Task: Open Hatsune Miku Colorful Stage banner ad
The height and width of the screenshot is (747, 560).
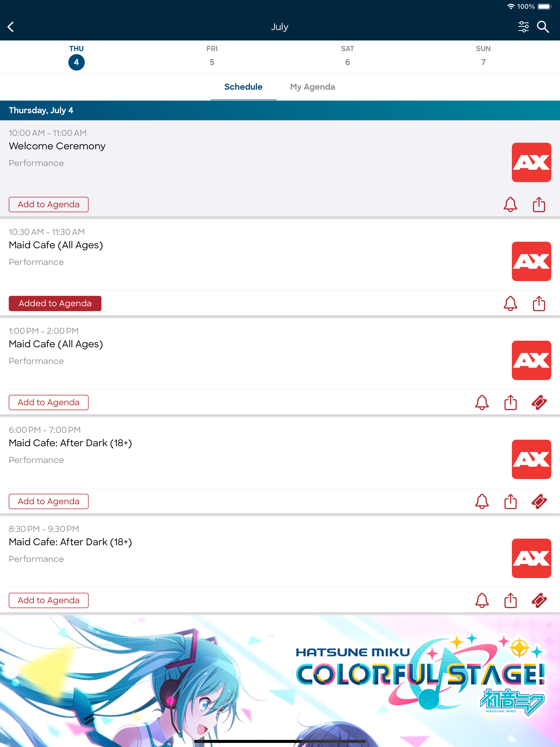Action: click(280, 681)
